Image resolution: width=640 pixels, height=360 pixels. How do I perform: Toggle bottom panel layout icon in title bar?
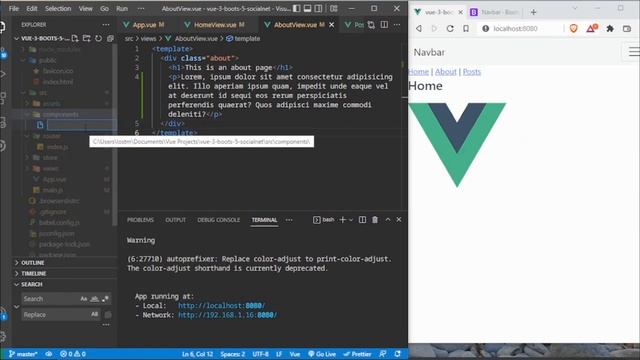[307, 8]
